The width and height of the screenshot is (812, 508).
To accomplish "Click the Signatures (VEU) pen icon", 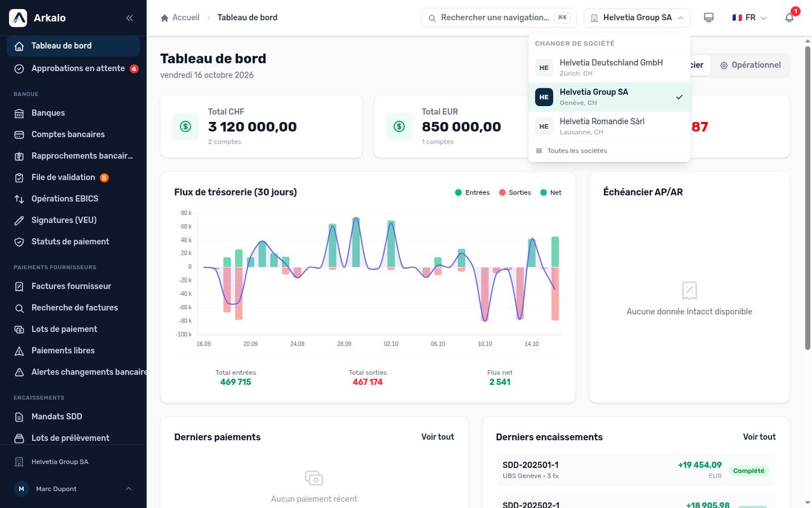I will [19, 220].
